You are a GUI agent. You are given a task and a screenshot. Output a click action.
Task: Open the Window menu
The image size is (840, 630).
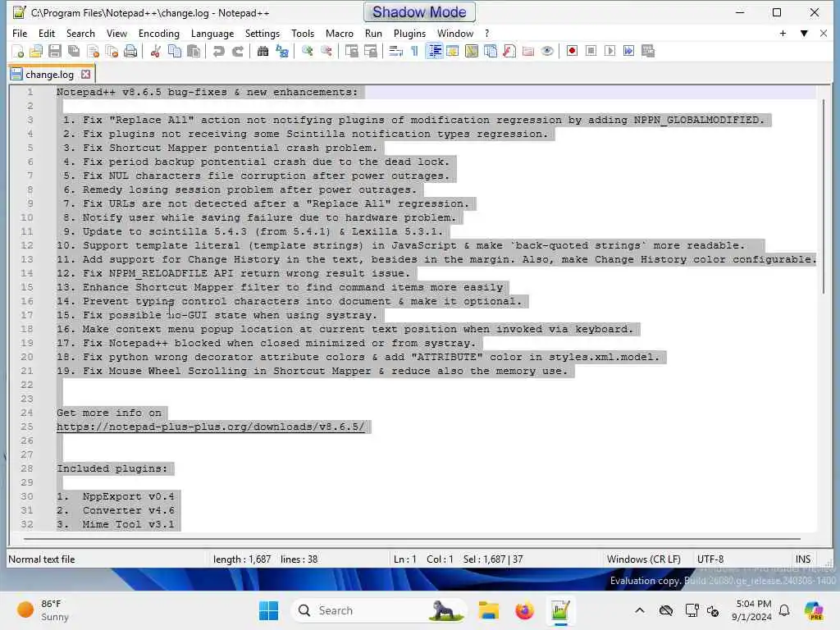click(454, 33)
